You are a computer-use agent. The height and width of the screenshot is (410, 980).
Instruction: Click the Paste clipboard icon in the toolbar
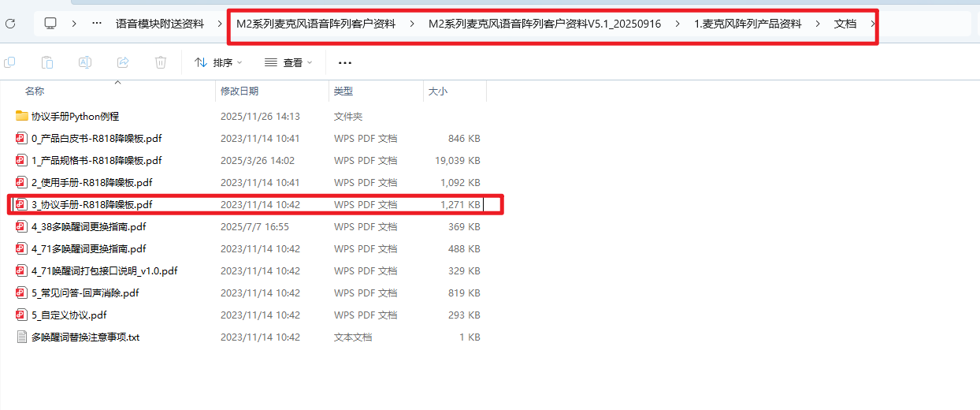coord(47,62)
